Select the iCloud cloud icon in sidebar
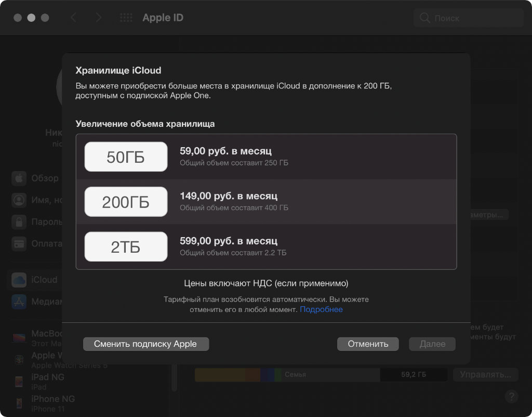 click(19, 280)
